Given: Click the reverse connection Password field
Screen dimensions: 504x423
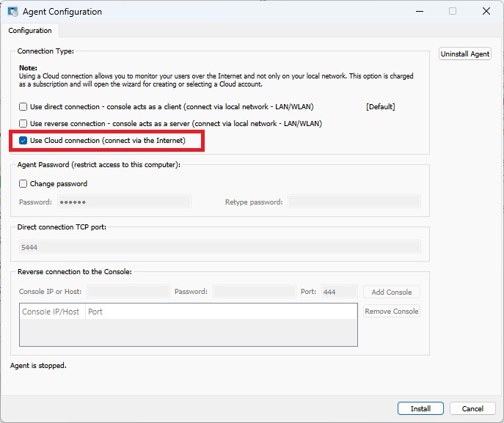Looking at the screenshot, I should point(254,292).
